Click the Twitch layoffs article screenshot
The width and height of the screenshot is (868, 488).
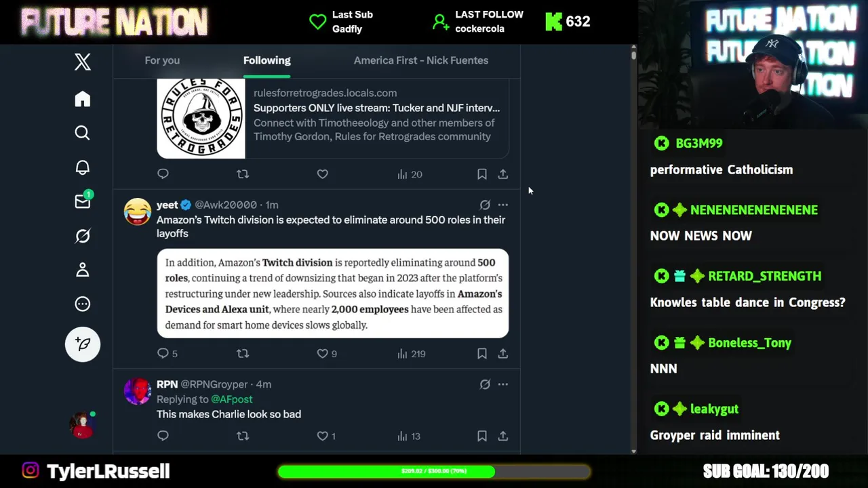pyautogui.click(x=332, y=293)
